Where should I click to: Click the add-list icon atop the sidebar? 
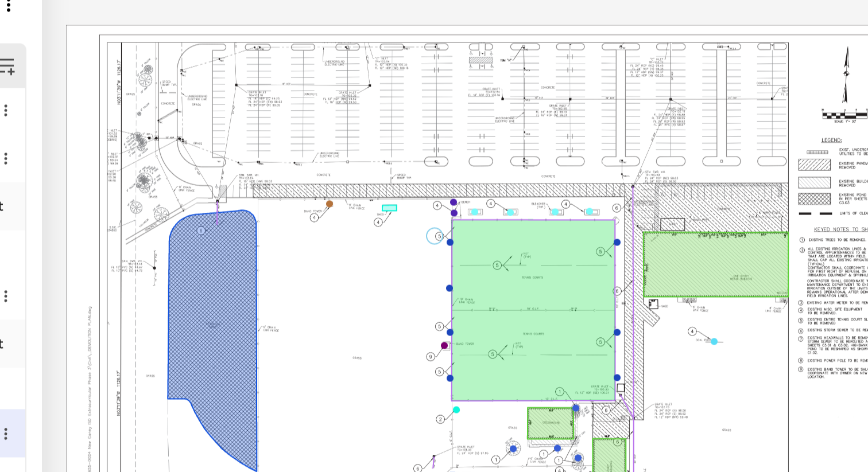tap(7, 66)
